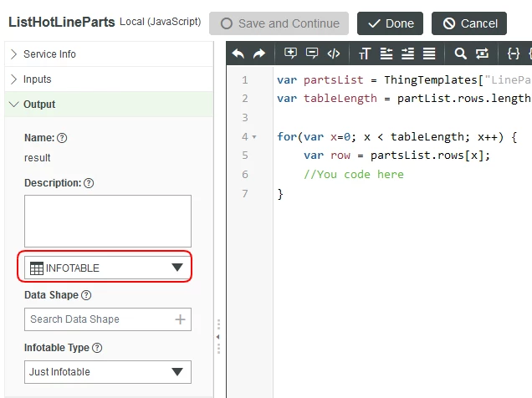Collapse the Output section
The width and height of the screenshot is (532, 398).
point(109,105)
